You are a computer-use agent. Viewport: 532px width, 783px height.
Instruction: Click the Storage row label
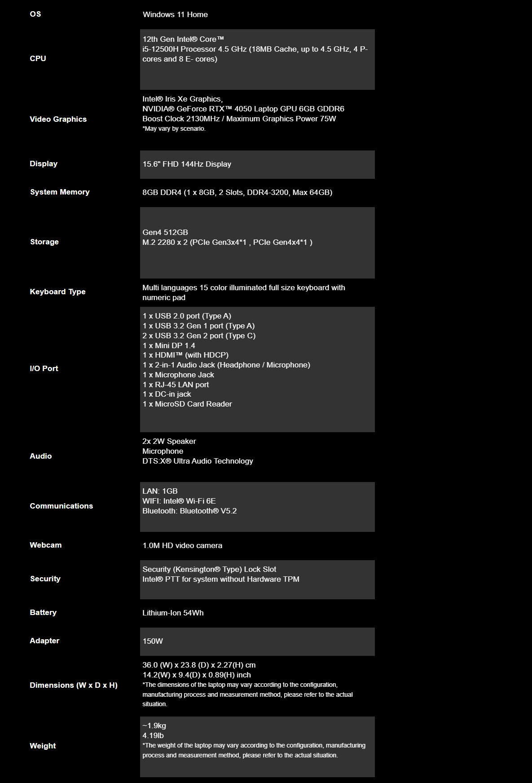44,242
